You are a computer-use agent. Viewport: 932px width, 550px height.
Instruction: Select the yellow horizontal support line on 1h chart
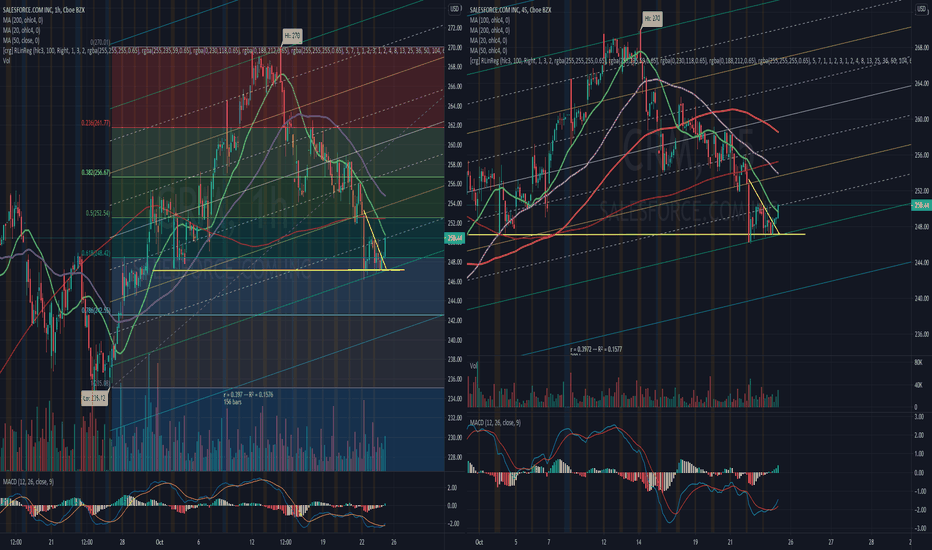278,271
